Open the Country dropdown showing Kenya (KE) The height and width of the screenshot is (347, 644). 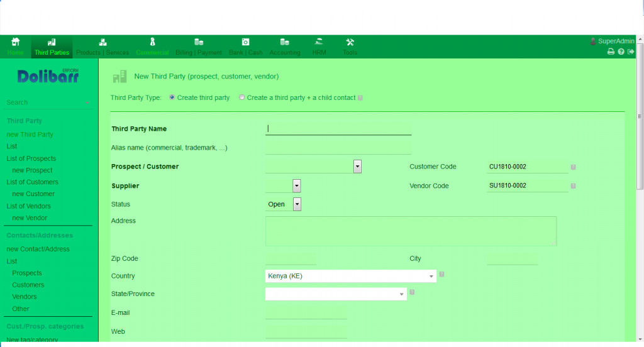(351, 276)
